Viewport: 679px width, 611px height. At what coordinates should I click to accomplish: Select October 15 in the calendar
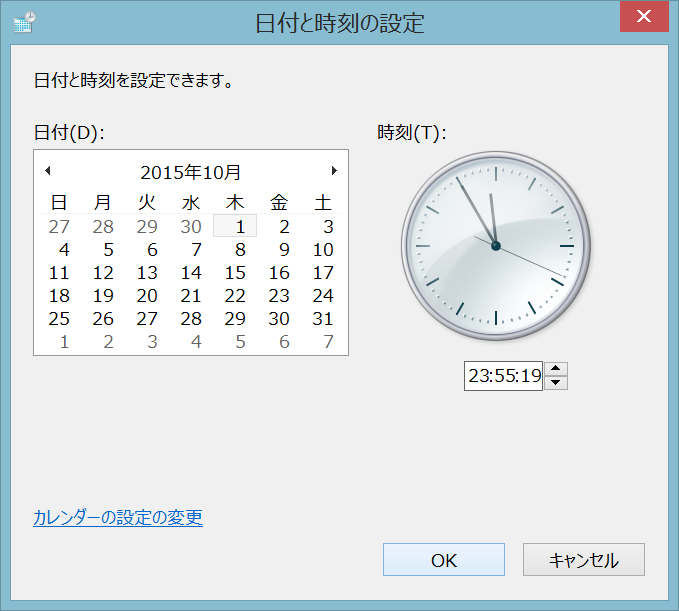235,273
